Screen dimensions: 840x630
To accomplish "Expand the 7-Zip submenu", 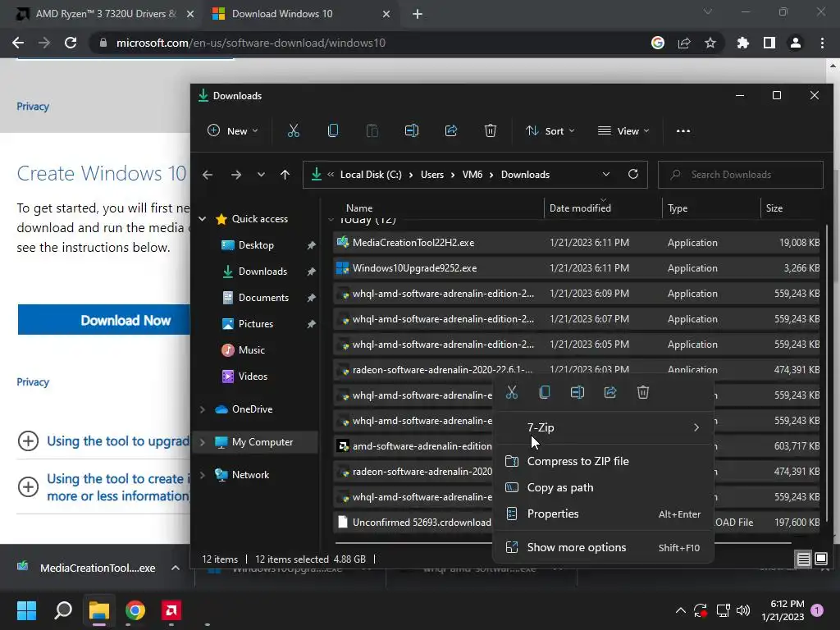I will point(603,427).
